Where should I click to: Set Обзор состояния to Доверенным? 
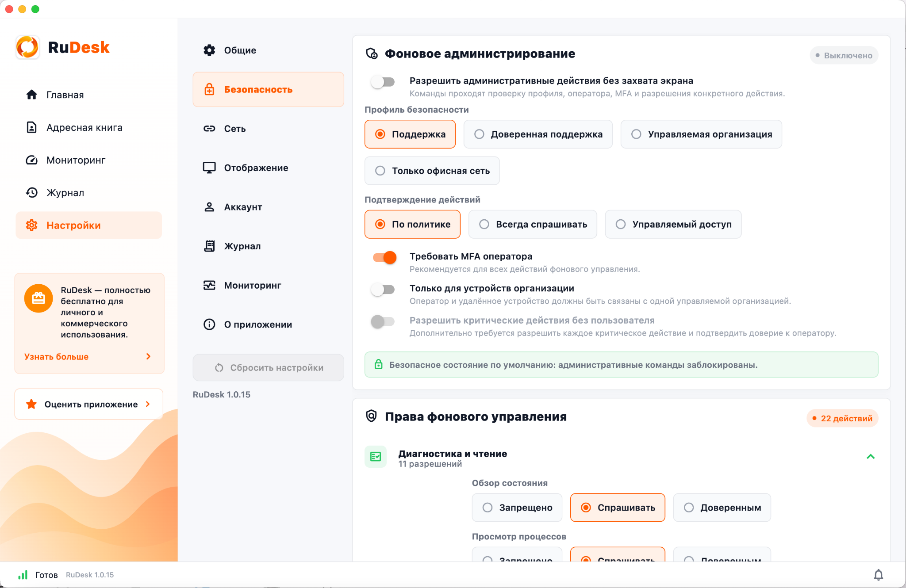[x=722, y=508]
